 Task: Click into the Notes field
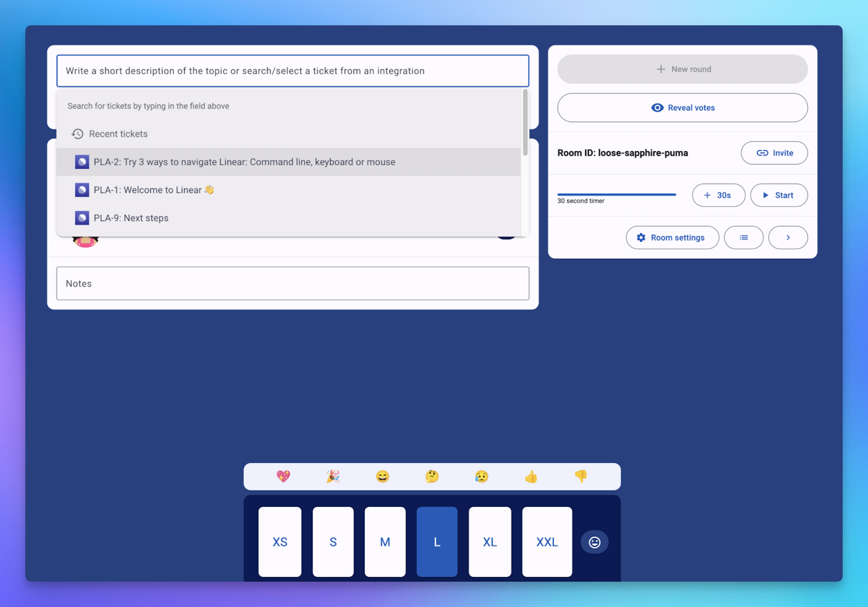293,284
